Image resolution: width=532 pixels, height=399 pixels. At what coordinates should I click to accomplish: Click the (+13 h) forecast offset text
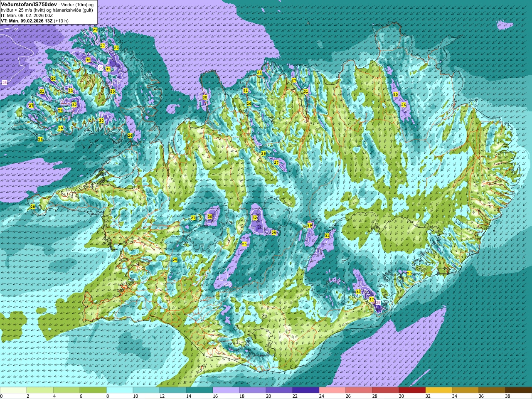61,20
